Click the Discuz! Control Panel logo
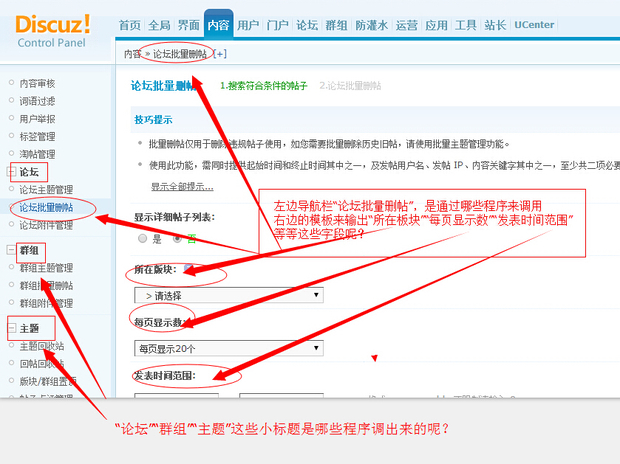 click(x=53, y=31)
